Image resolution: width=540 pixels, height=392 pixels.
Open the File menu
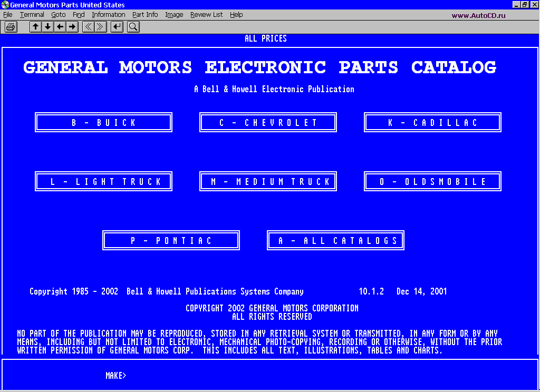8,15
